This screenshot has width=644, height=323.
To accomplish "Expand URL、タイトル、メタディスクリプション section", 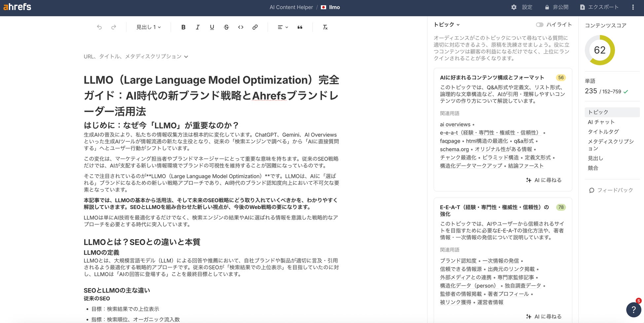I will 136,56.
